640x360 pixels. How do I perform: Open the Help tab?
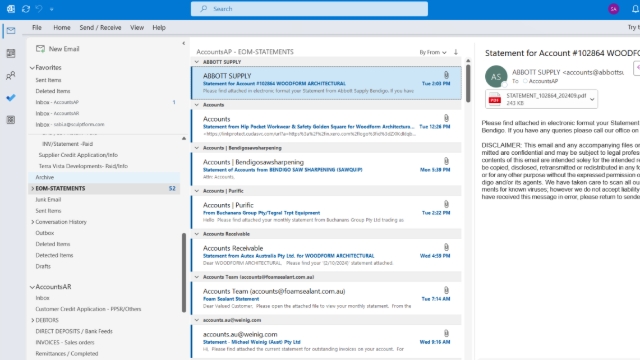coord(159,27)
